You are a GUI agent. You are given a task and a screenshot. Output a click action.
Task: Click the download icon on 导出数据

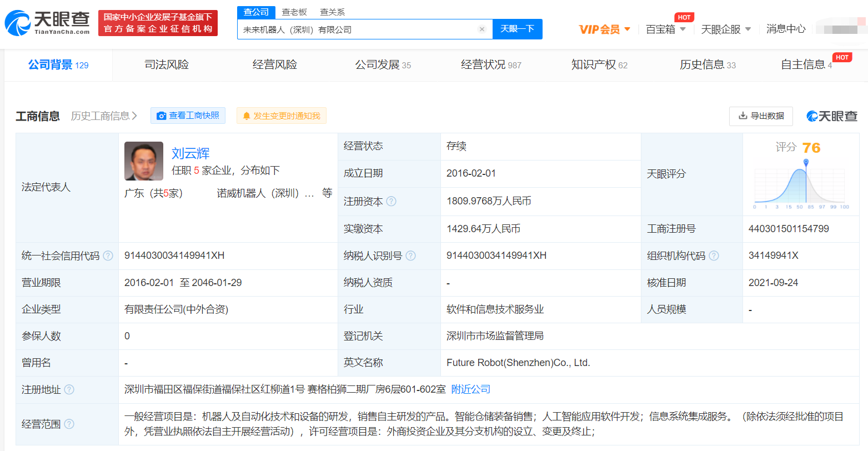(x=742, y=116)
